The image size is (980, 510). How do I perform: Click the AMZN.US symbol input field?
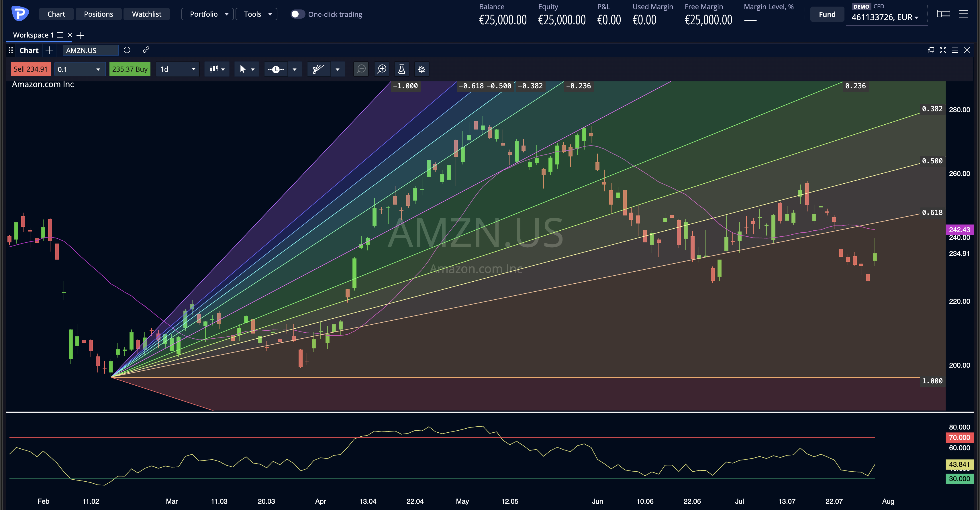(91, 50)
